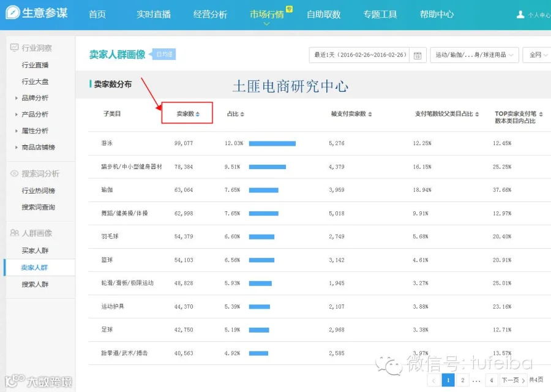Open the 运动/瑜伽 category dropdown
This screenshot has width=551, height=392.
click(474, 55)
